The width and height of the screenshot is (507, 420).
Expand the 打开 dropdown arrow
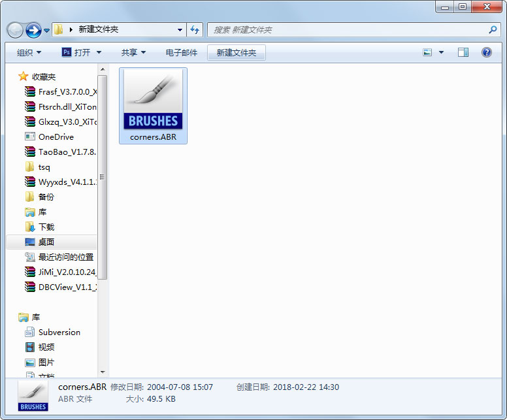(99, 52)
